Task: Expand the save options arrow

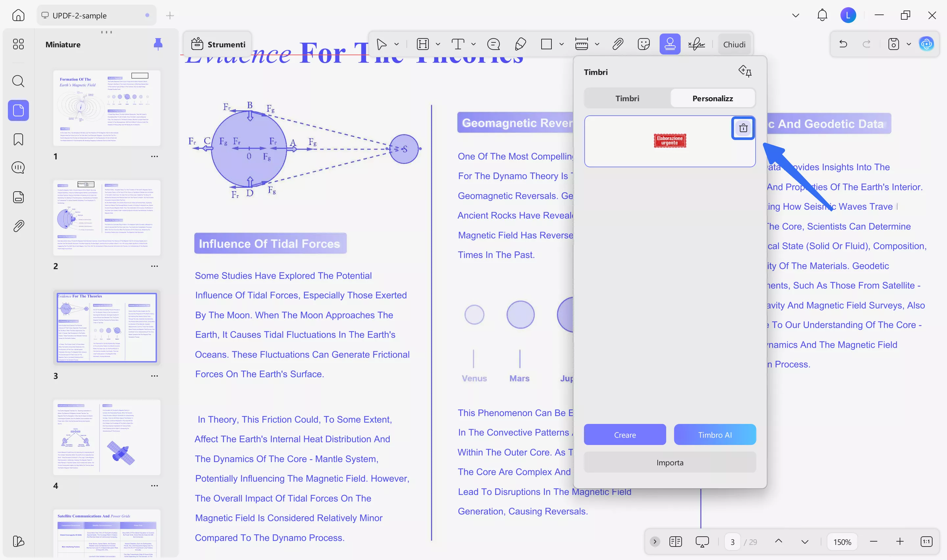Action: [x=909, y=44]
